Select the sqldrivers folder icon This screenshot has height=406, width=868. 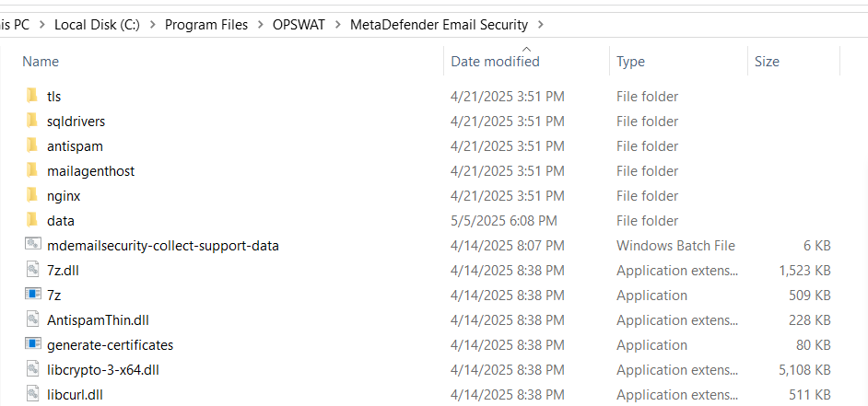[32, 122]
